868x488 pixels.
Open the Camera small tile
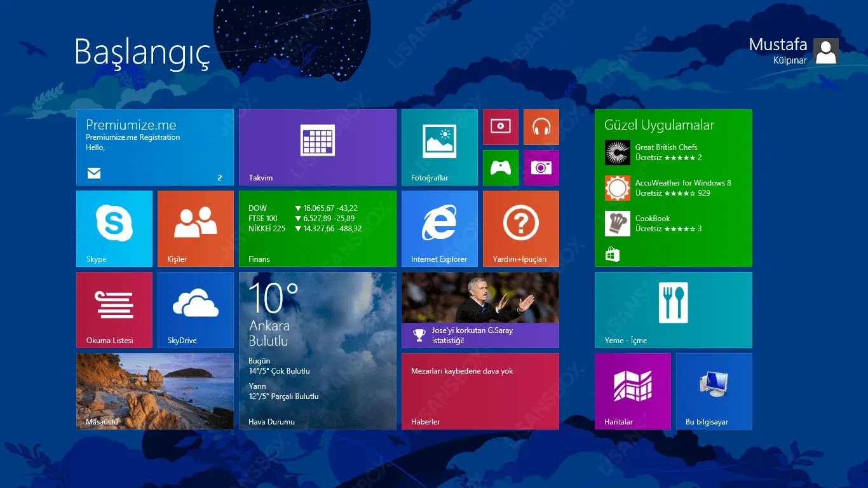541,168
